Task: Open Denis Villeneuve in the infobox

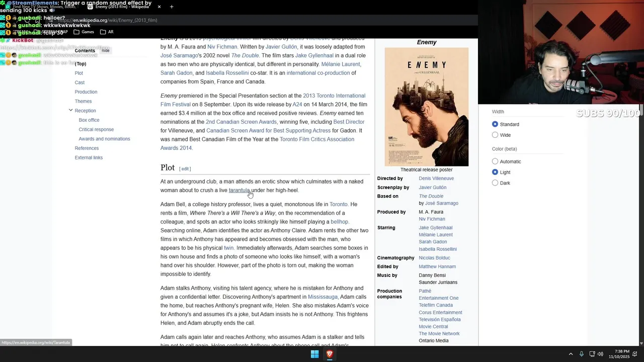Action: 436,178
